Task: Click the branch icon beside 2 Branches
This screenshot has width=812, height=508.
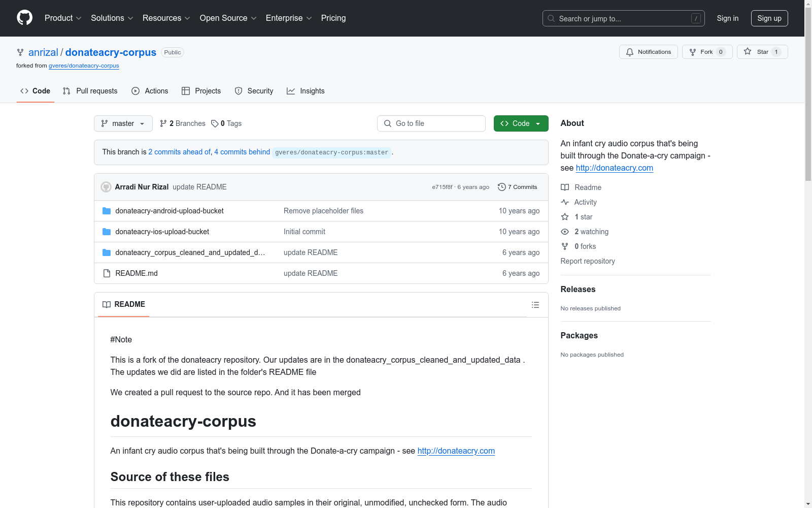Action: 163,123
